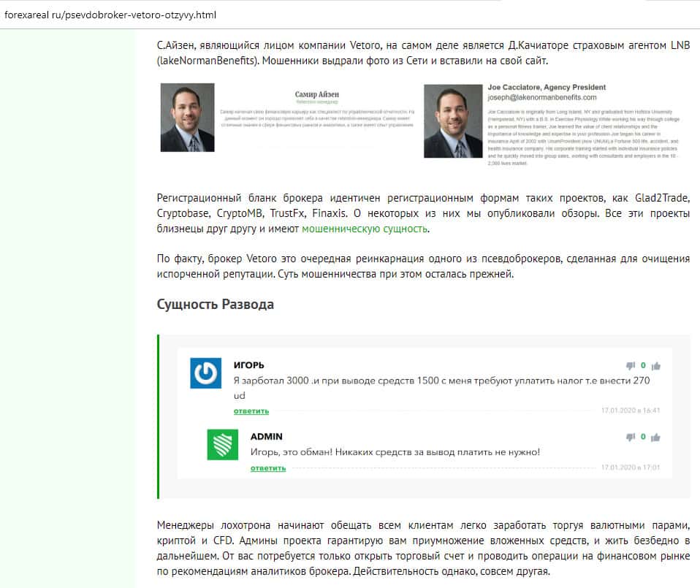Click paragraph starting 'Менеджеры лохотрона'
This screenshot has height=588, width=700.
tap(423, 549)
